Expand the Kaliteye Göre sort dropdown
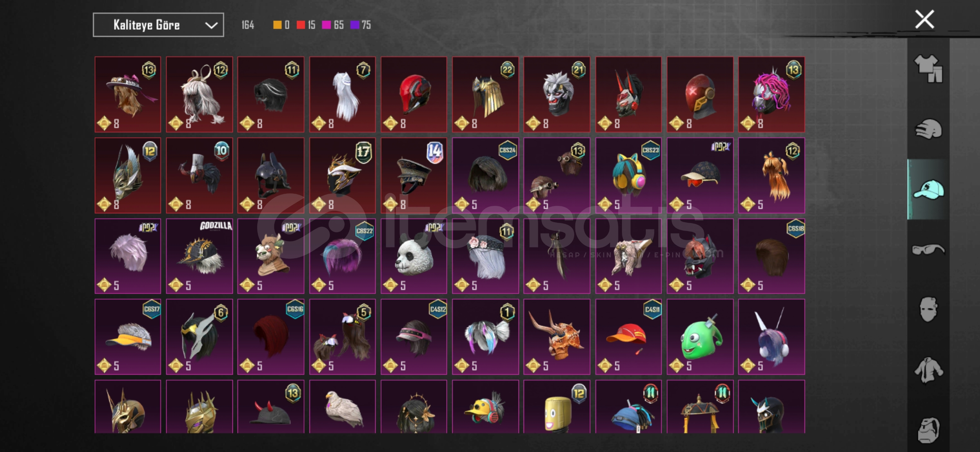980x452 pixels. pyautogui.click(x=158, y=25)
